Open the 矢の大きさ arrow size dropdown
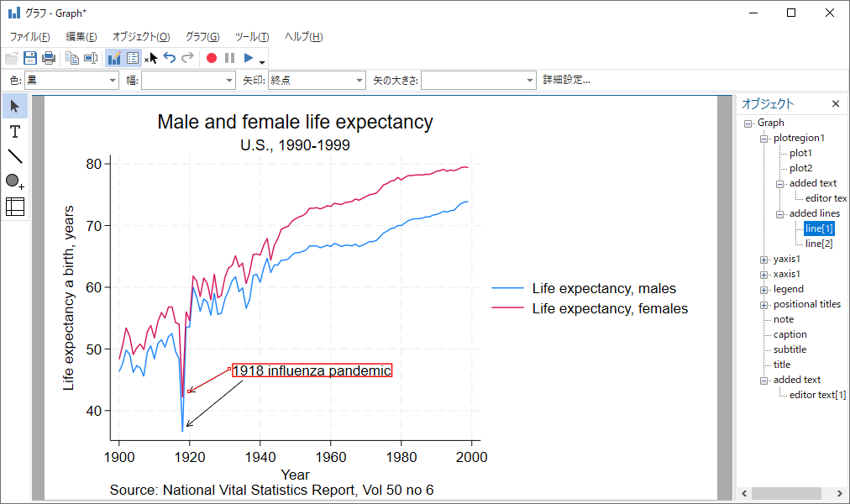850x504 pixels. click(x=479, y=80)
